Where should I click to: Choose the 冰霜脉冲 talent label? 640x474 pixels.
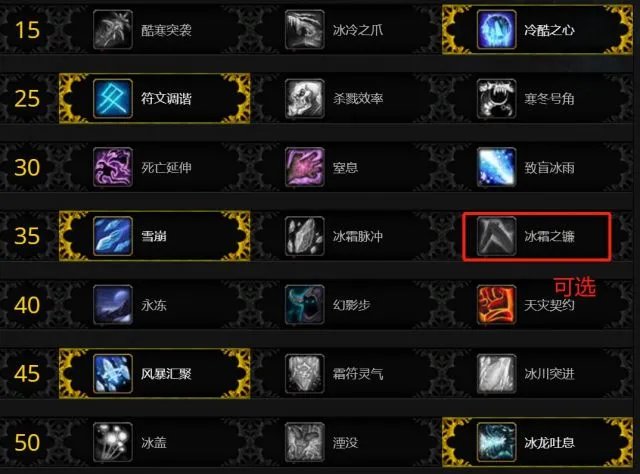(358, 236)
